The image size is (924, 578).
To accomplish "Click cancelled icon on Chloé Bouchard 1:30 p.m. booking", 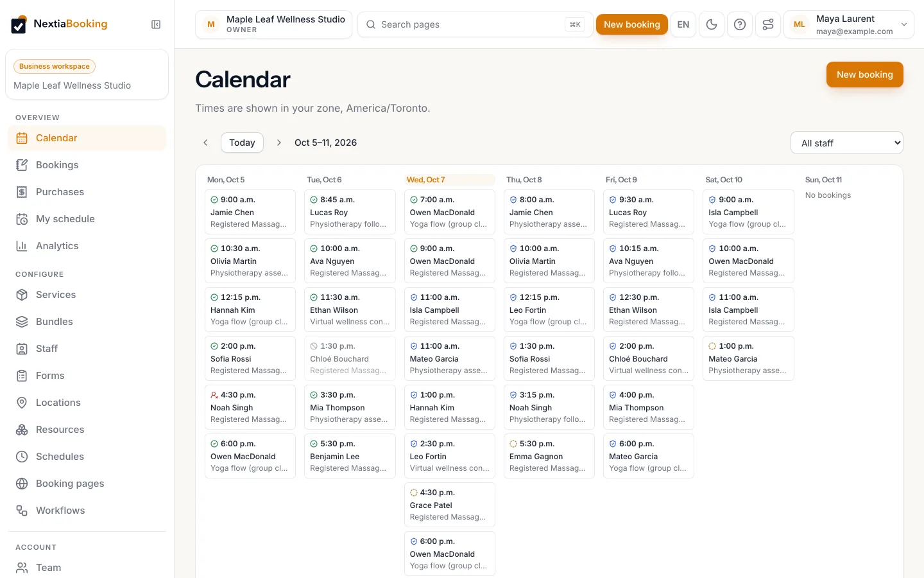I will pos(314,346).
